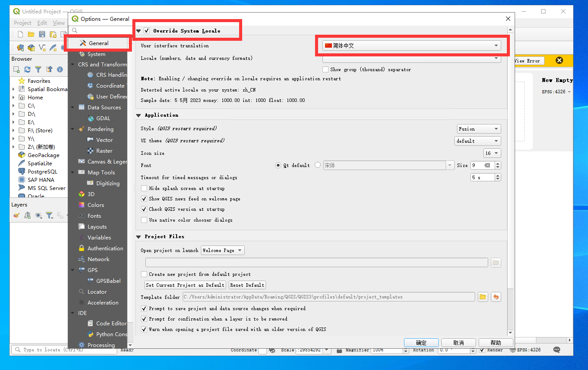Viewport: 588px width, 370px height.
Task: Refresh the Browser panel
Action: [27, 69]
